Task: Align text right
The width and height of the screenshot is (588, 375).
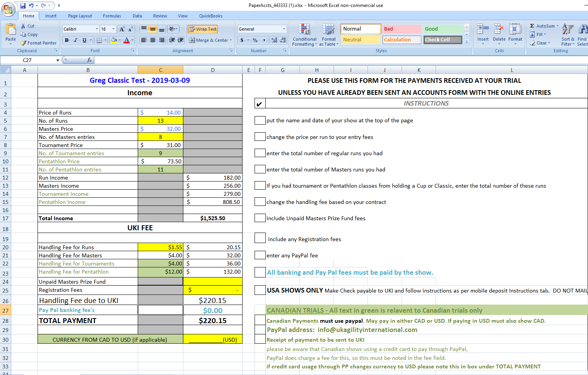Action: coord(162,40)
